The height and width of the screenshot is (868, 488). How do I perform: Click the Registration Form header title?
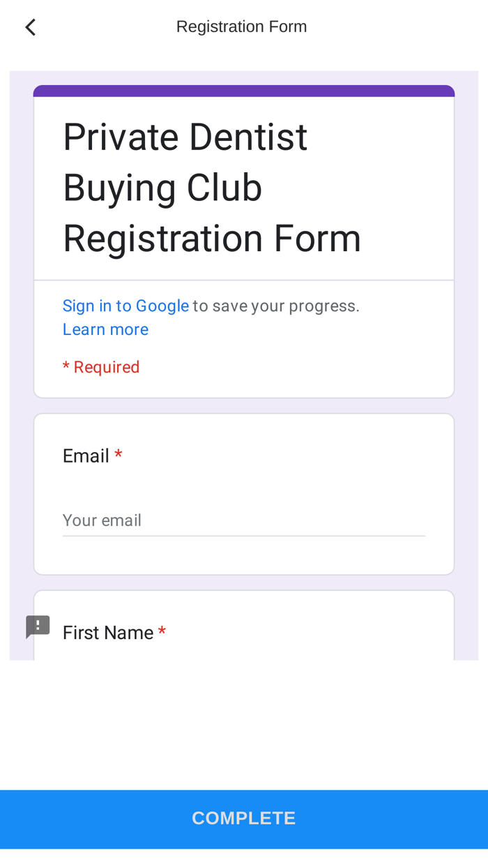[x=241, y=27]
